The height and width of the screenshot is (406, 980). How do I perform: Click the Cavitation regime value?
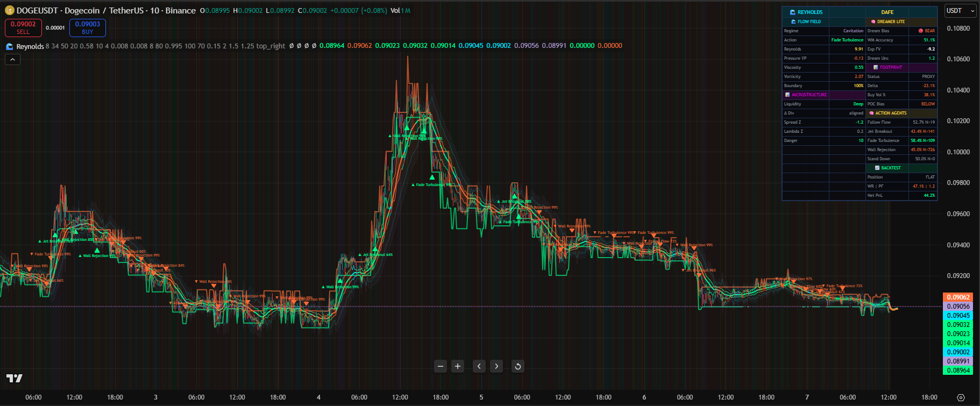point(853,31)
